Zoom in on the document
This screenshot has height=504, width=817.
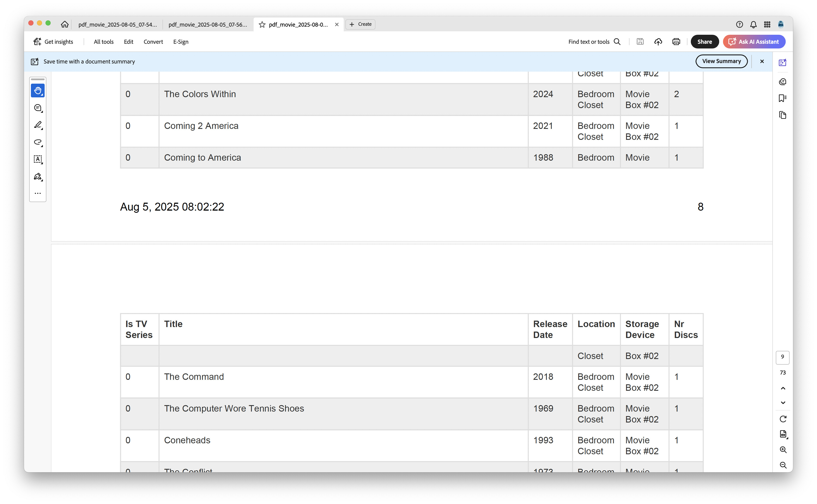tap(783, 450)
